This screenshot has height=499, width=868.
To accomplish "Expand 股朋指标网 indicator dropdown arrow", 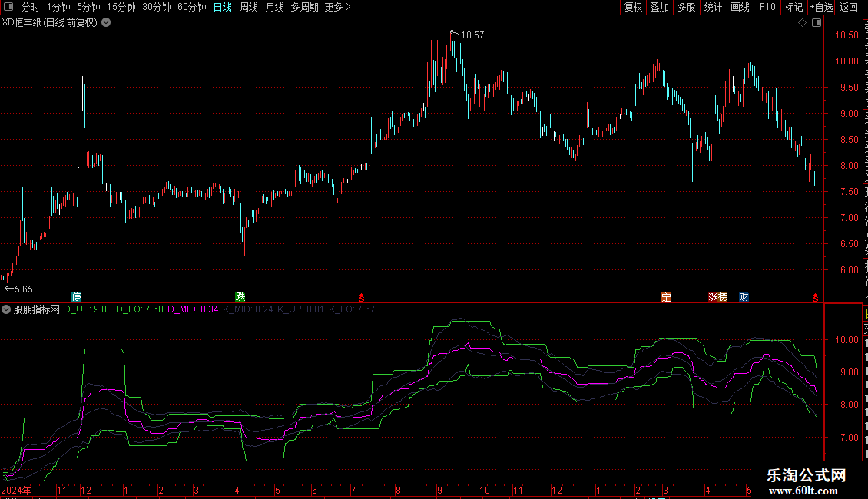I will tap(6, 310).
